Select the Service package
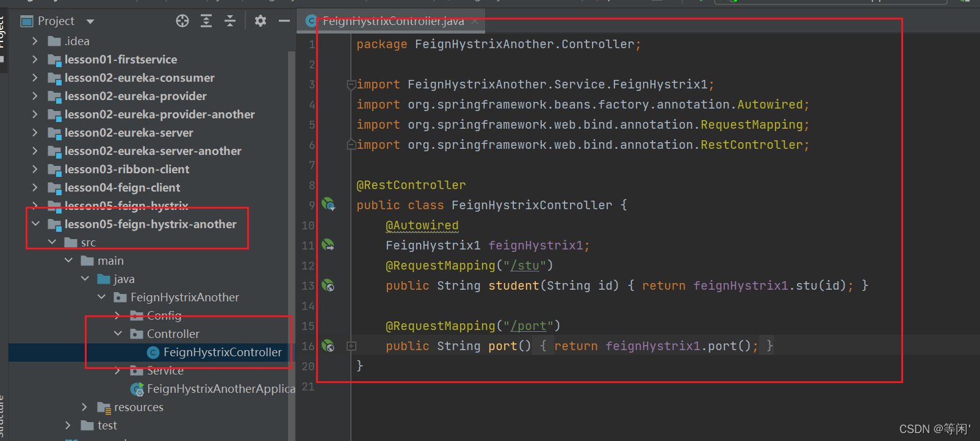The height and width of the screenshot is (441, 980). click(x=165, y=370)
